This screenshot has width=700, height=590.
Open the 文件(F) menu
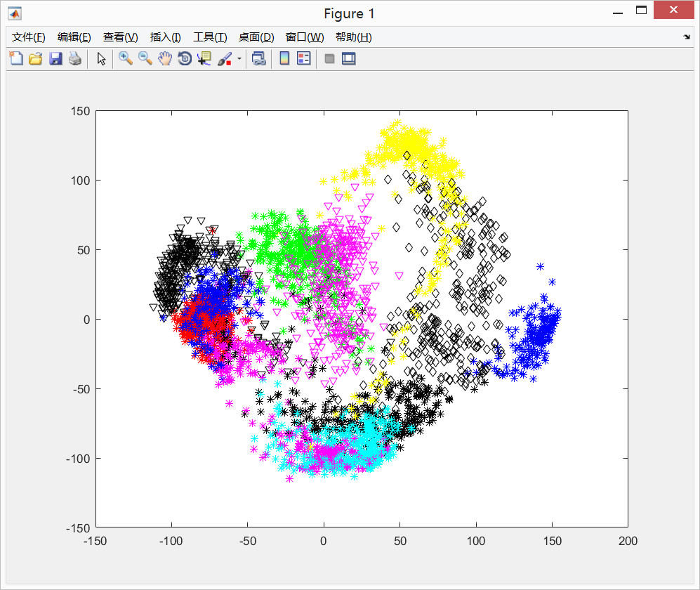pos(29,37)
